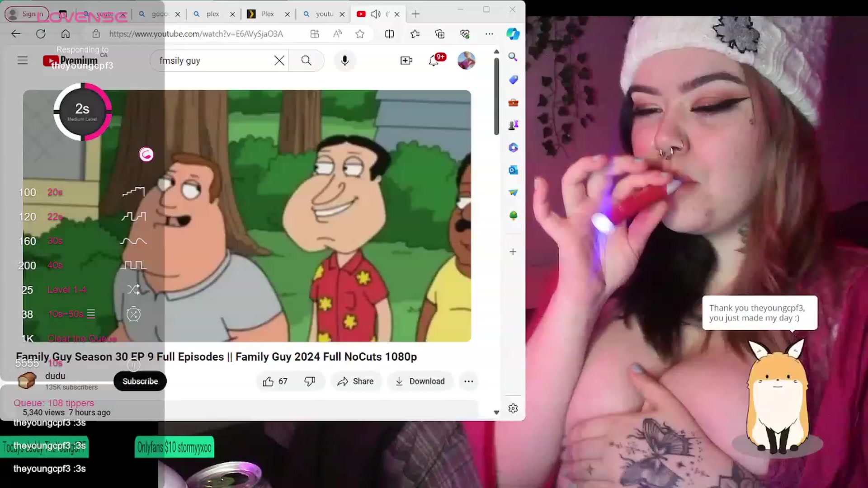868x488 pixels.
Task: Reload the page with the refresh icon
Action: click(x=41, y=34)
